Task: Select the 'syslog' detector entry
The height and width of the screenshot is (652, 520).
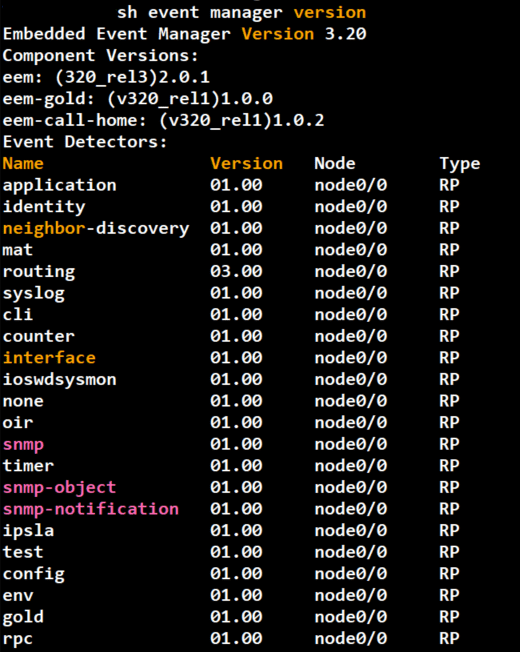Action: pyautogui.click(x=34, y=294)
